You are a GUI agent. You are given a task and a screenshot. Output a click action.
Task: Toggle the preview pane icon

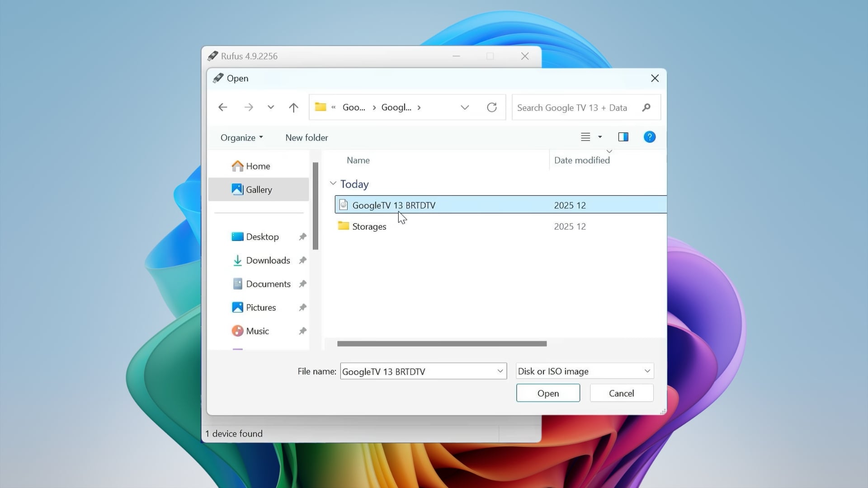click(623, 137)
